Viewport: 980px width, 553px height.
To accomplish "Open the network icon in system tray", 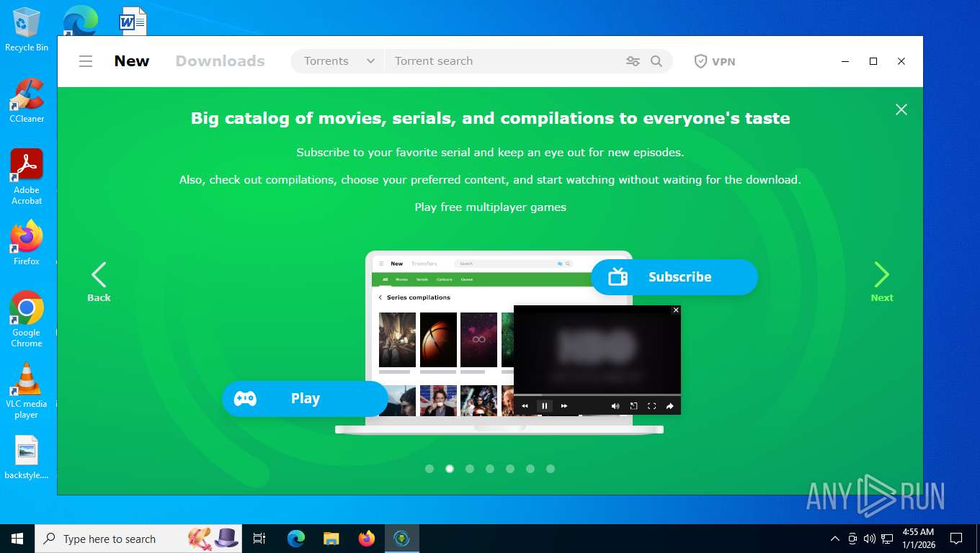I will pyautogui.click(x=887, y=539).
